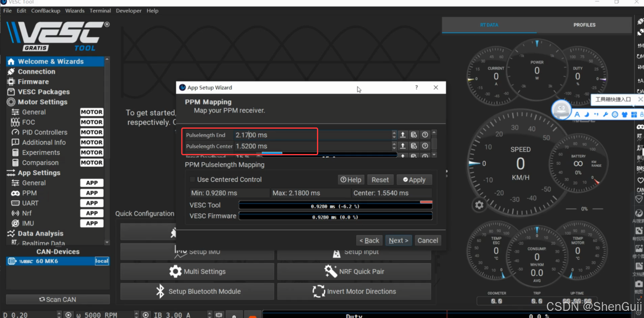Image resolution: width=644 pixels, height=318 pixels.
Task: Click Apply in PPM Pulselength Mapping
Action: (414, 180)
